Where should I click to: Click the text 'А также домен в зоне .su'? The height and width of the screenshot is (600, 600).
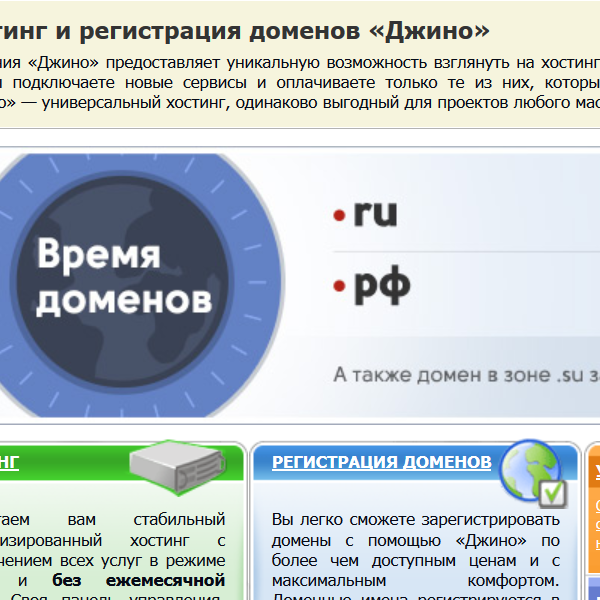tap(458, 375)
